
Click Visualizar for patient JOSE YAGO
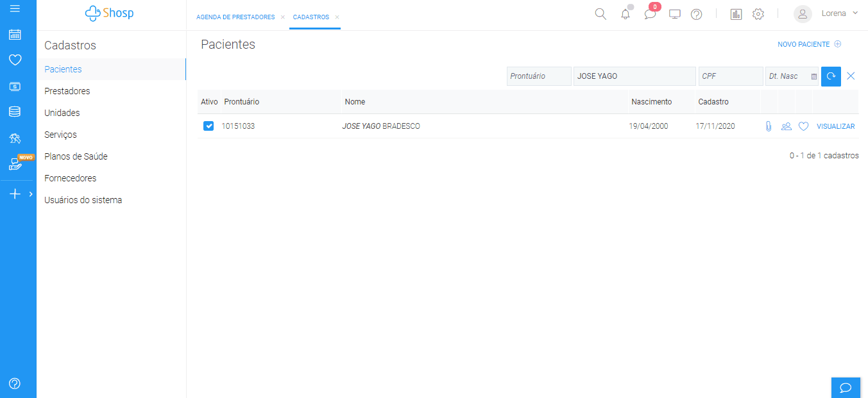click(x=835, y=126)
